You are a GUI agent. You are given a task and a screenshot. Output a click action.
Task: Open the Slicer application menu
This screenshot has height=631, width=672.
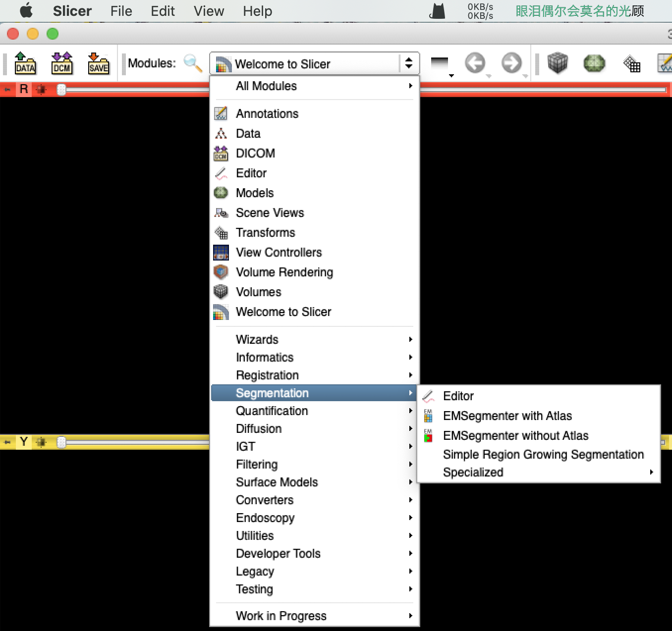[72, 11]
